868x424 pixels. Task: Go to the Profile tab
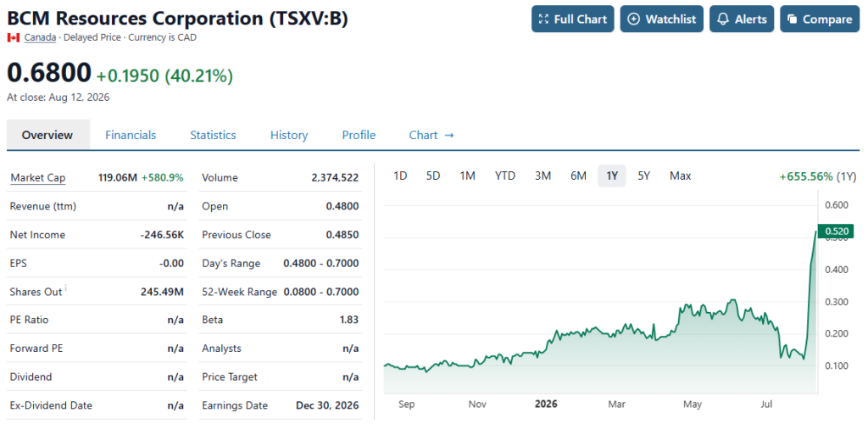pos(359,135)
